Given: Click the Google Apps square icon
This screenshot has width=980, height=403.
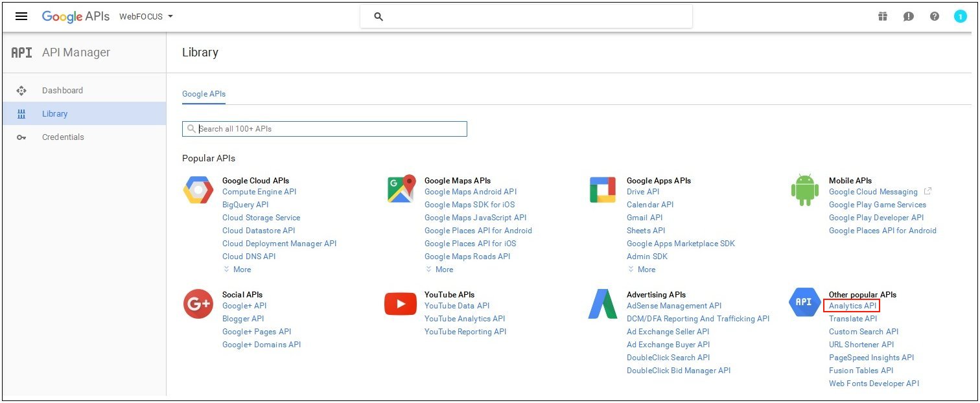Looking at the screenshot, I should (x=603, y=190).
